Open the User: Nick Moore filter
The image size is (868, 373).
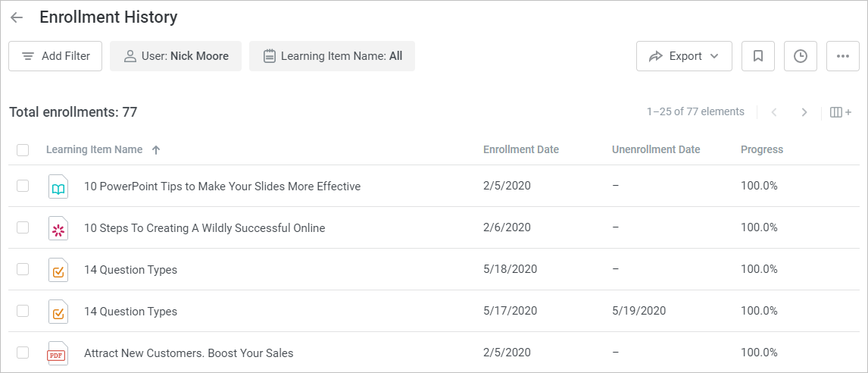(x=176, y=56)
